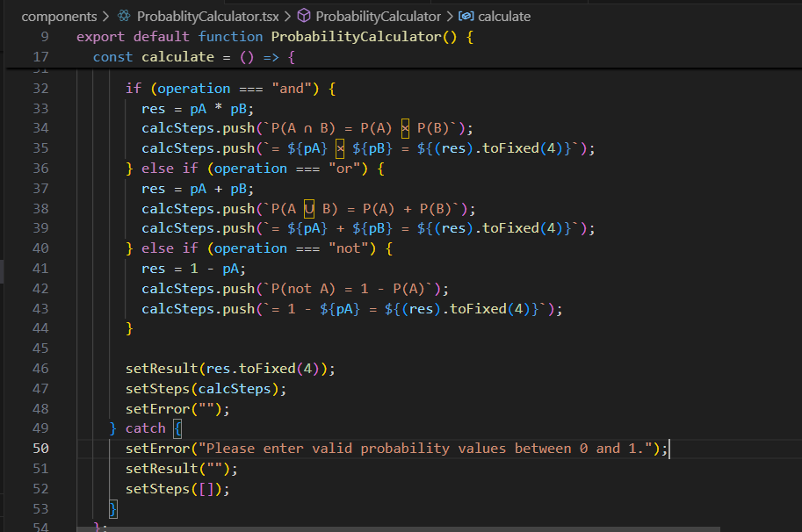Click the calcSteps.push line with 1 - ${pA}
The image size is (802, 532).
click(x=352, y=309)
